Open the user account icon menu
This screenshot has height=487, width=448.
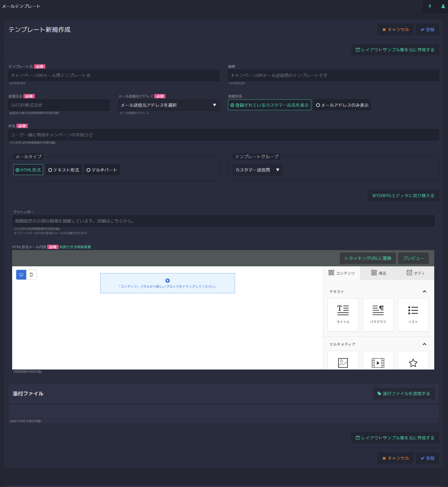point(443,6)
